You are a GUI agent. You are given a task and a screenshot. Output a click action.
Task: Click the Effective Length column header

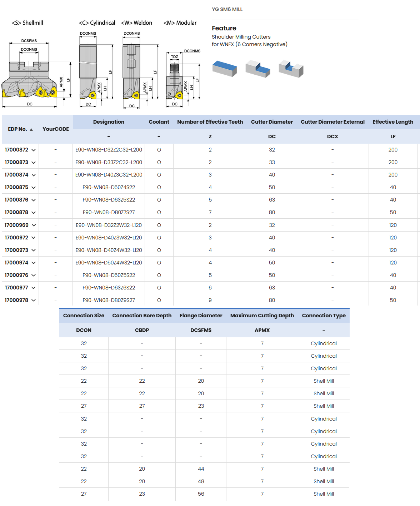click(393, 122)
